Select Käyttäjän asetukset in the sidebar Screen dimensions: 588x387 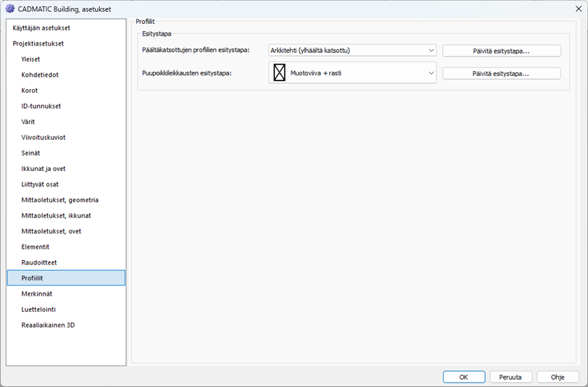click(x=41, y=28)
